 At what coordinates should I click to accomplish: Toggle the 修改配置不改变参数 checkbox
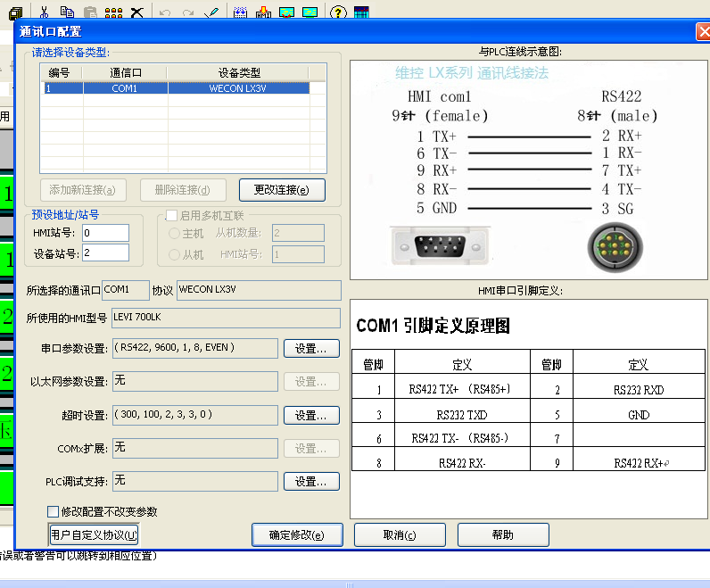click(x=53, y=512)
